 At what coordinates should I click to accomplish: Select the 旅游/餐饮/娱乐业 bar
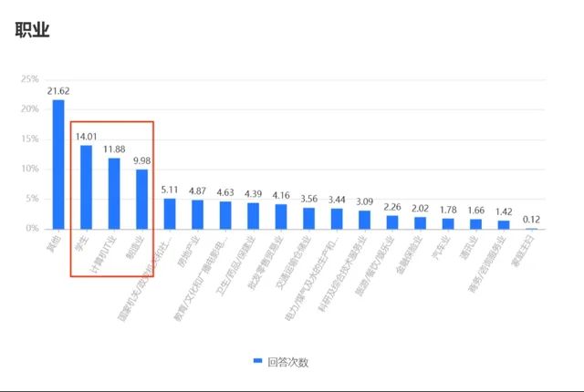(x=392, y=222)
